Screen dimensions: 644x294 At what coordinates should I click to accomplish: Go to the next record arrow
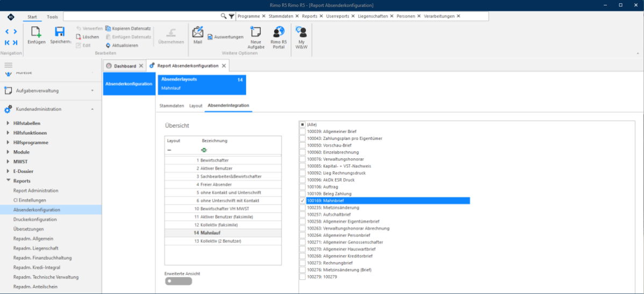(x=15, y=32)
